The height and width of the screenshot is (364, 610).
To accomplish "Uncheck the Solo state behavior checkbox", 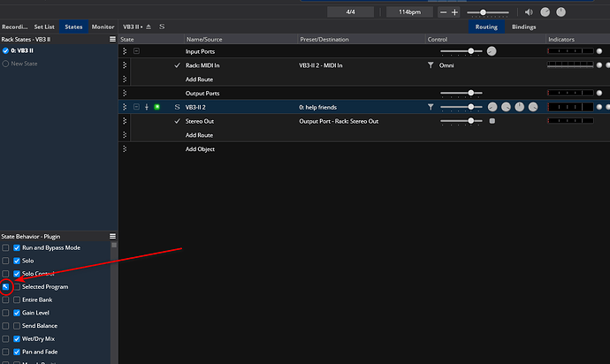I will click(17, 261).
